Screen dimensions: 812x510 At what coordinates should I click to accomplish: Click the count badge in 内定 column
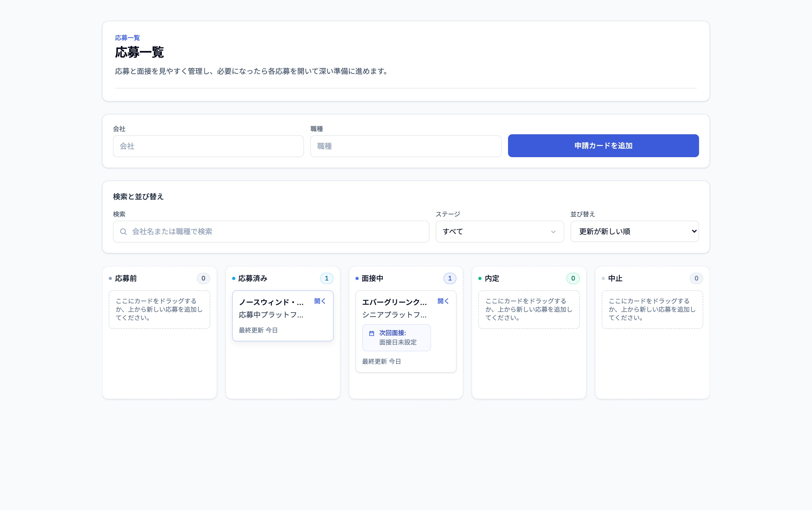coord(573,278)
